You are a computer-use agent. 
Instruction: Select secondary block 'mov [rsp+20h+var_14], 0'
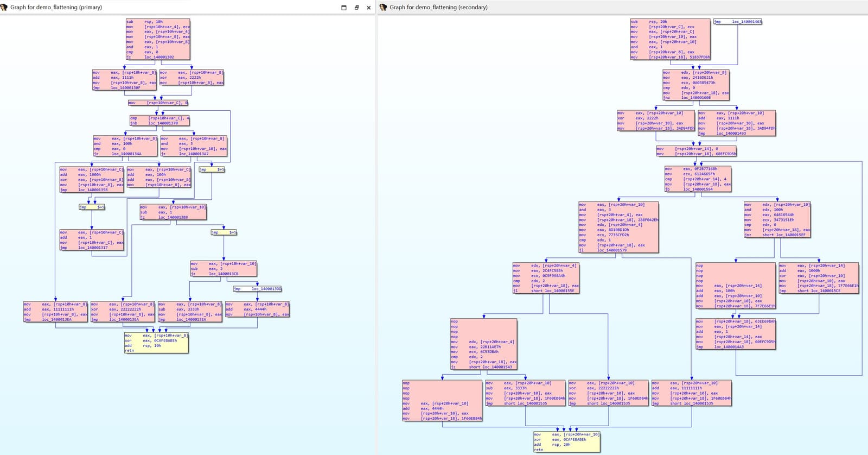[x=696, y=151]
